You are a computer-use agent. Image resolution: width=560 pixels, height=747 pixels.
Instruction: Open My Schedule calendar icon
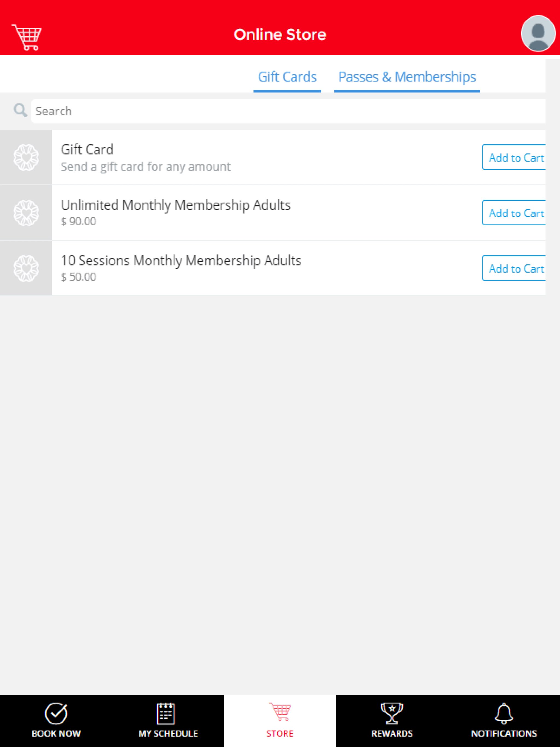(166, 713)
